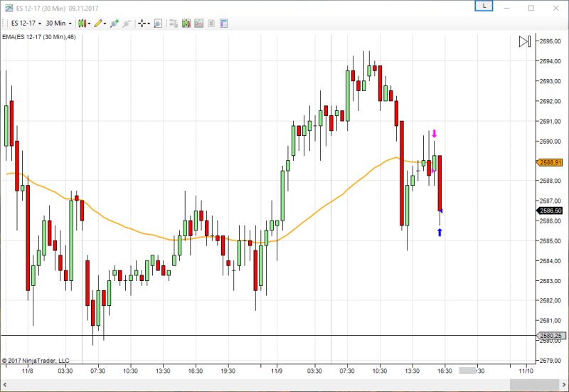The width and height of the screenshot is (569, 392).
Task: Click the 11/9 date label on time axis
Action: coord(277,371)
